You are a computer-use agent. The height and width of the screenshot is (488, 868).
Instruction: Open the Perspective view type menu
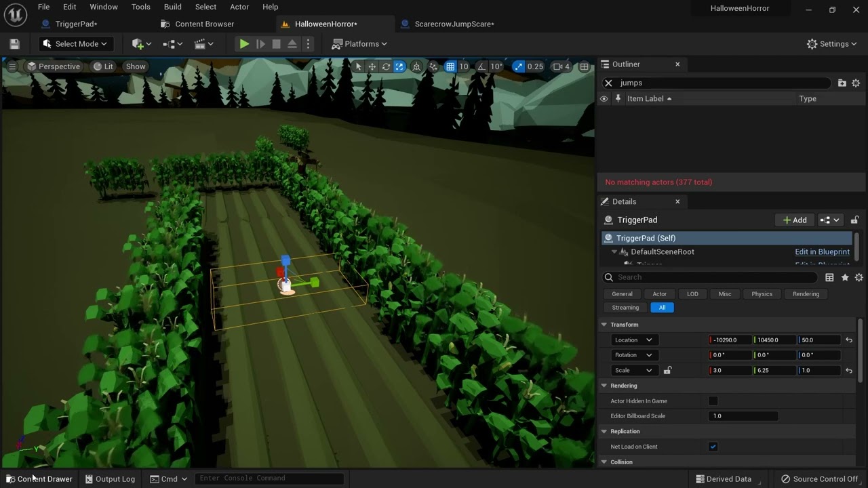tap(54, 66)
